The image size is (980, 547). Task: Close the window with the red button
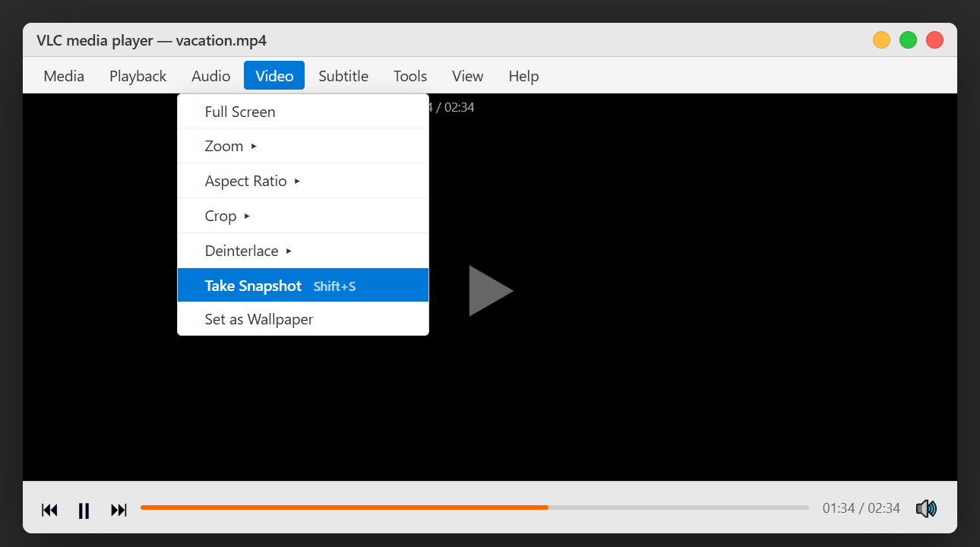[x=934, y=40]
